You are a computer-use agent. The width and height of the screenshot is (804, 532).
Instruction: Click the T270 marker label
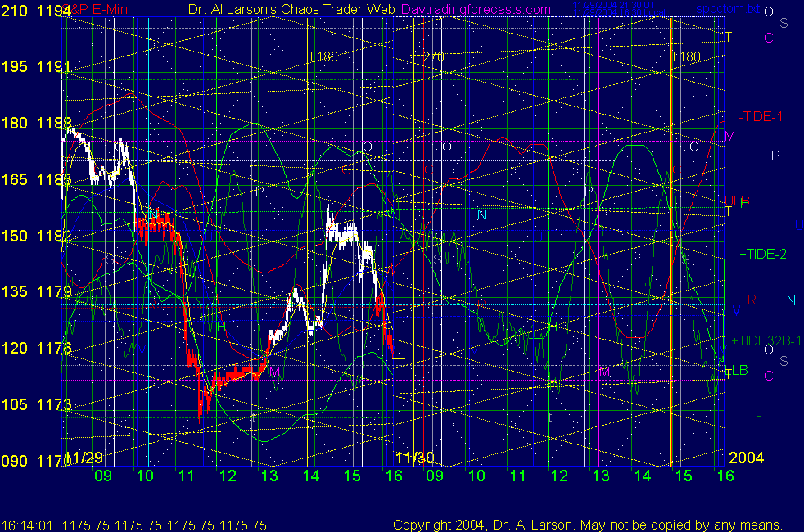(x=429, y=56)
